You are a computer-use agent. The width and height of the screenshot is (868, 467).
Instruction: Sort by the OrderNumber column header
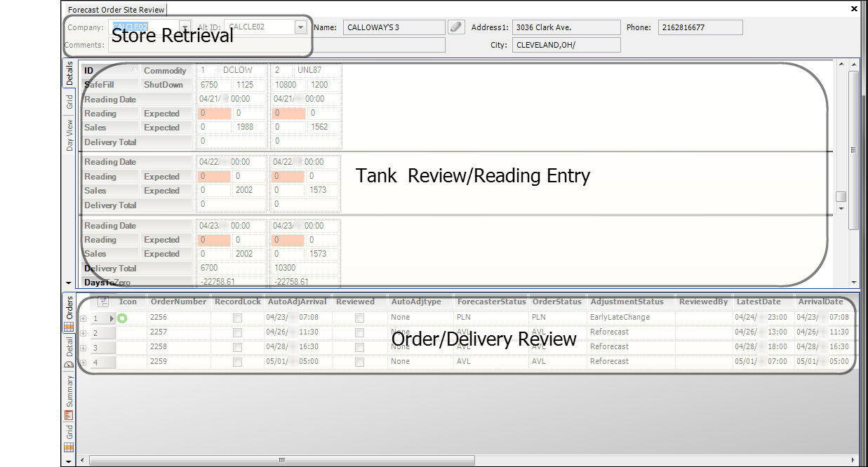(178, 302)
